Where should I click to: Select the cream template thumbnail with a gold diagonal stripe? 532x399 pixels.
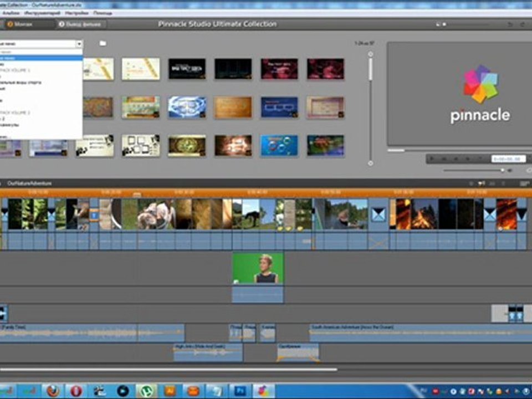(141, 69)
